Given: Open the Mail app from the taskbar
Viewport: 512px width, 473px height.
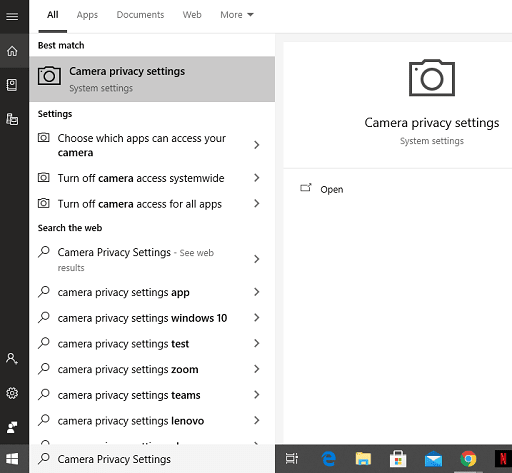Looking at the screenshot, I should click(433, 459).
